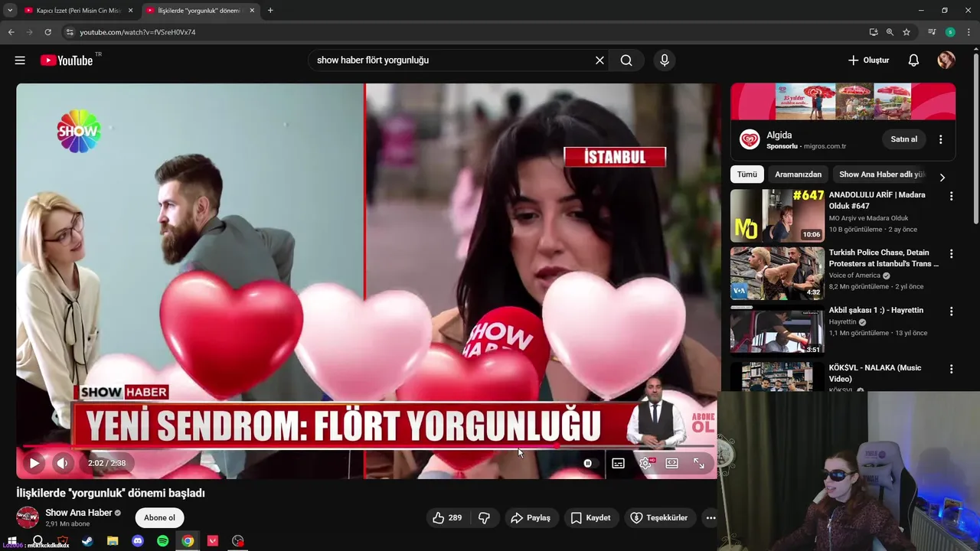
Task: Open KÖK$VL NALAKA video title
Action: pos(874,373)
